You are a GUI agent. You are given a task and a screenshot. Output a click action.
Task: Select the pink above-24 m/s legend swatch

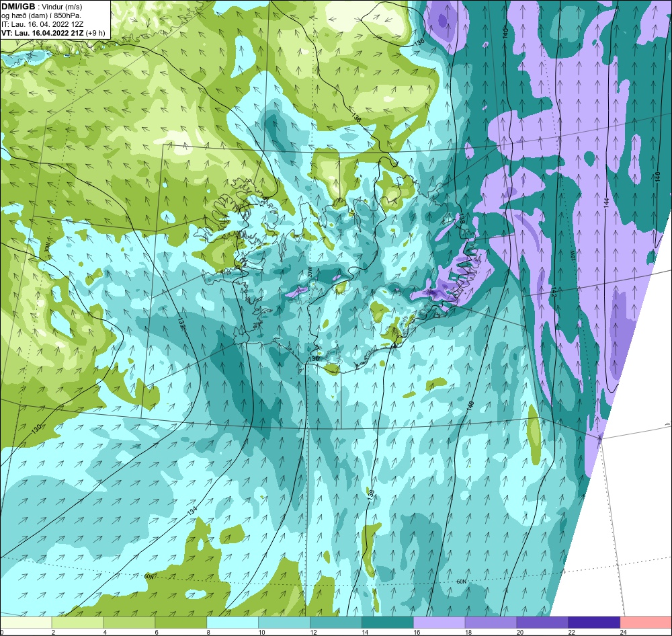click(646, 622)
